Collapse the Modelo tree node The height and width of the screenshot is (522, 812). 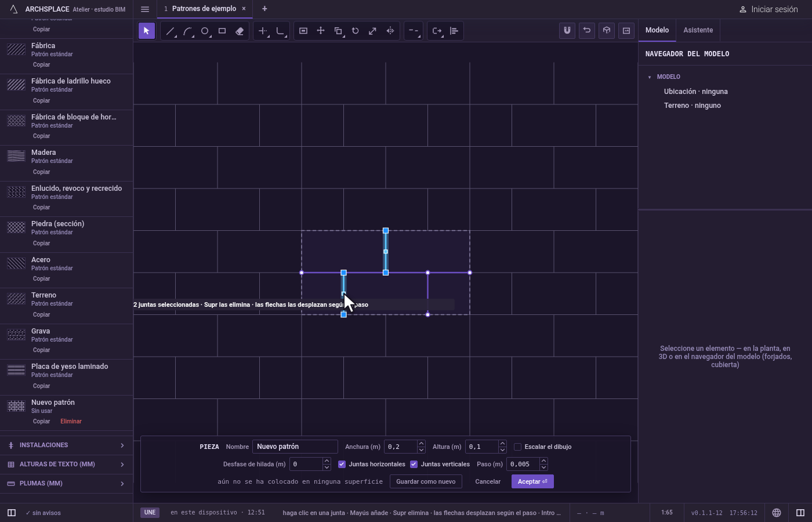(650, 77)
